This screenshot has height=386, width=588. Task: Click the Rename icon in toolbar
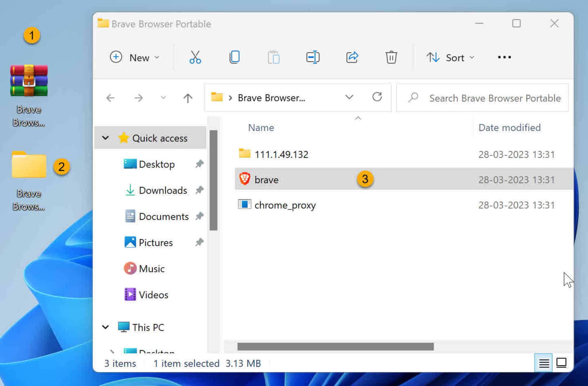coord(313,57)
